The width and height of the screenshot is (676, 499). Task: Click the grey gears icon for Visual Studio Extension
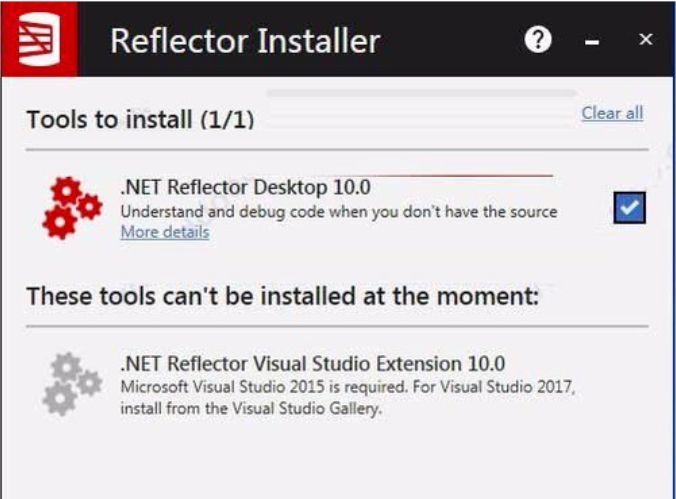click(x=72, y=384)
